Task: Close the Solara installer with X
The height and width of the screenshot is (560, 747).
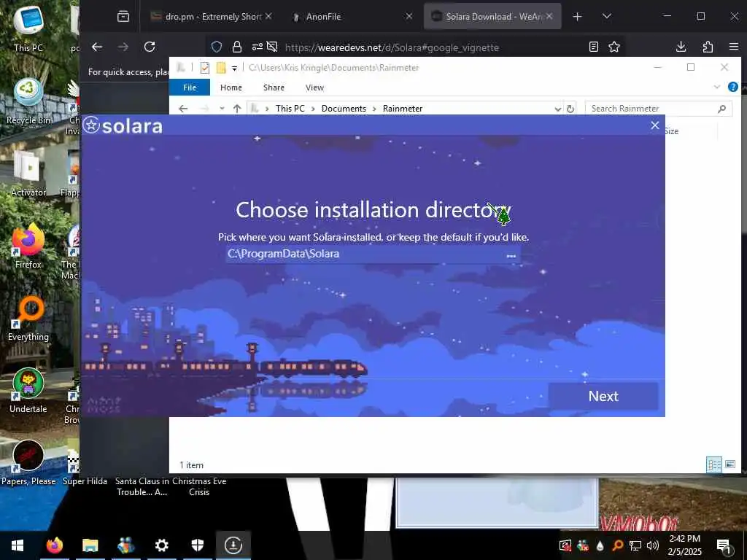Action: click(x=655, y=125)
